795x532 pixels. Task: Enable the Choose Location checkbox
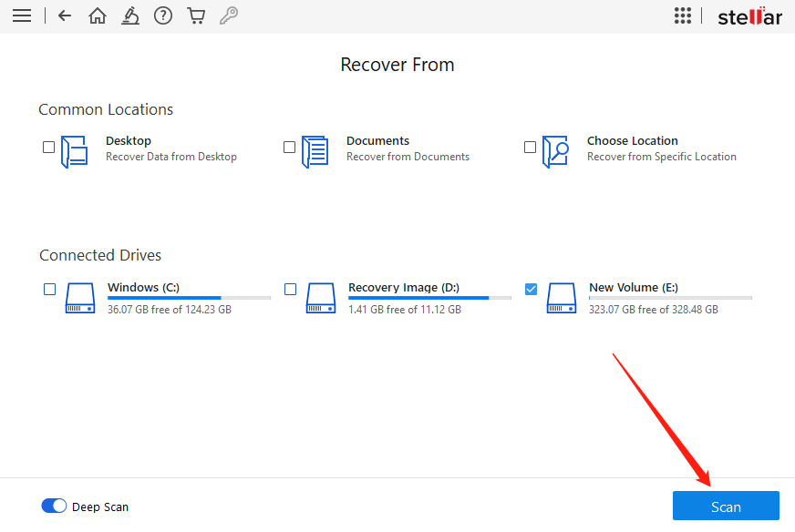[x=531, y=147]
